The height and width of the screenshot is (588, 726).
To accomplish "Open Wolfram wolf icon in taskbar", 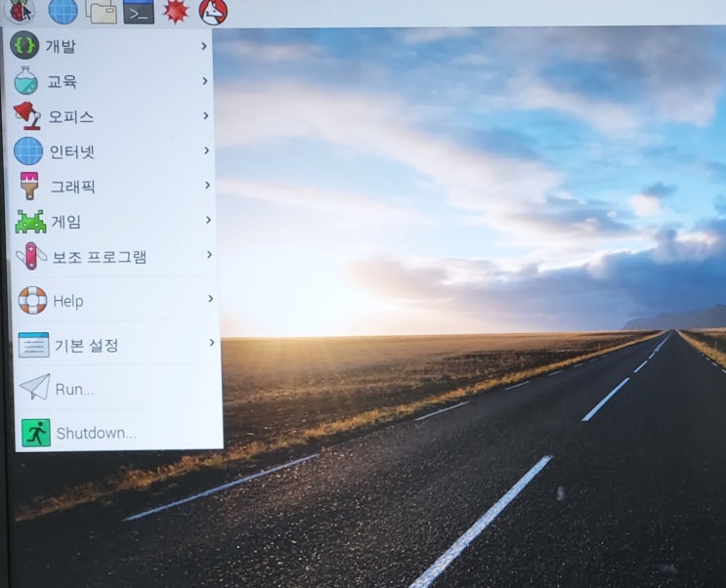I will click(213, 12).
